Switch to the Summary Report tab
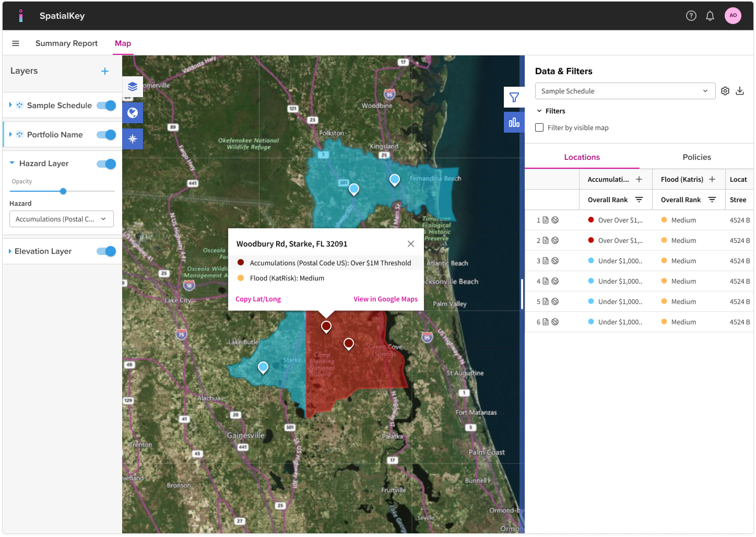The image size is (756, 537). tap(66, 43)
